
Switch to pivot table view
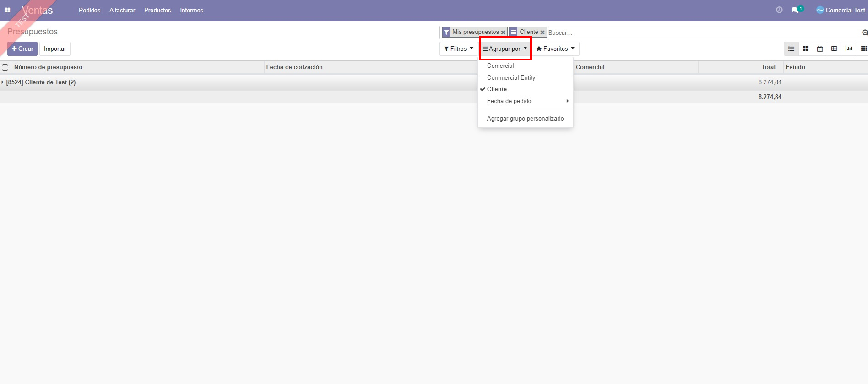834,49
